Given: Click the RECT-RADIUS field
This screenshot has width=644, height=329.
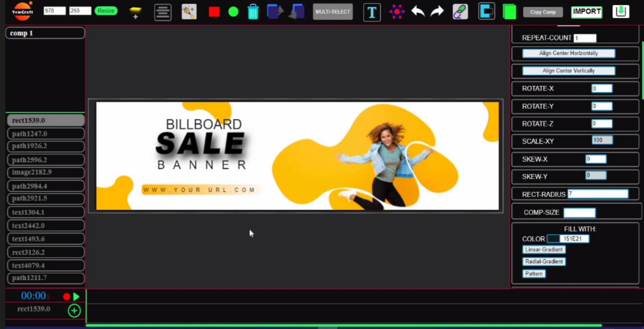Looking at the screenshot, I should pyautogui.click(x=598, y=194).
